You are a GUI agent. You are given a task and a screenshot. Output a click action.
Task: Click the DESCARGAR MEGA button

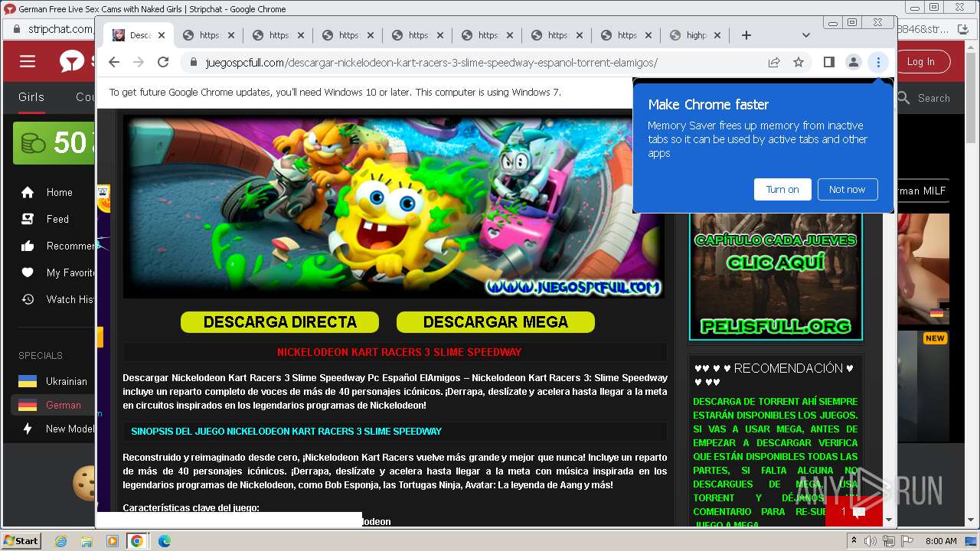pyautogui.click(x=495, y=322)
